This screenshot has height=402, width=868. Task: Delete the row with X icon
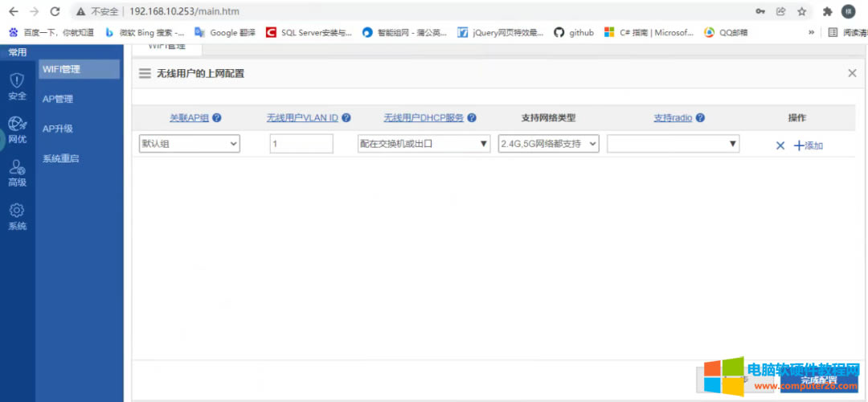pyautogui.click(x=780, y=146)
